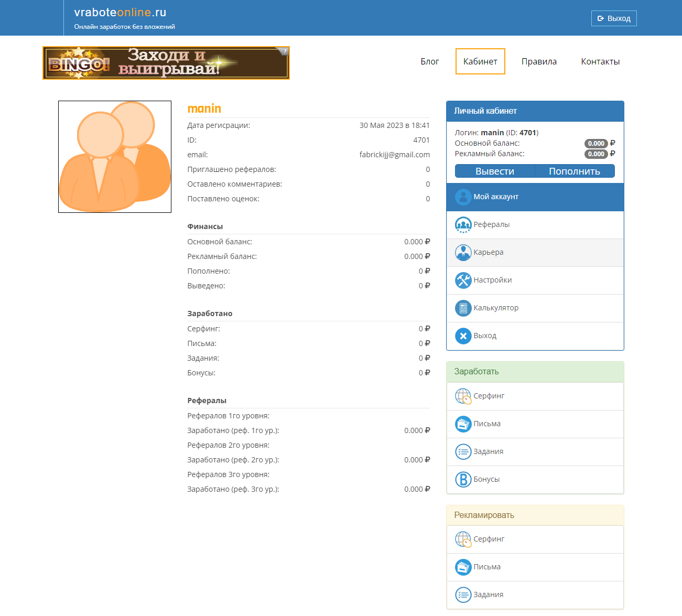Click the Заработано section heading
This screenshot has height=616, width=682.
[210, 314]
